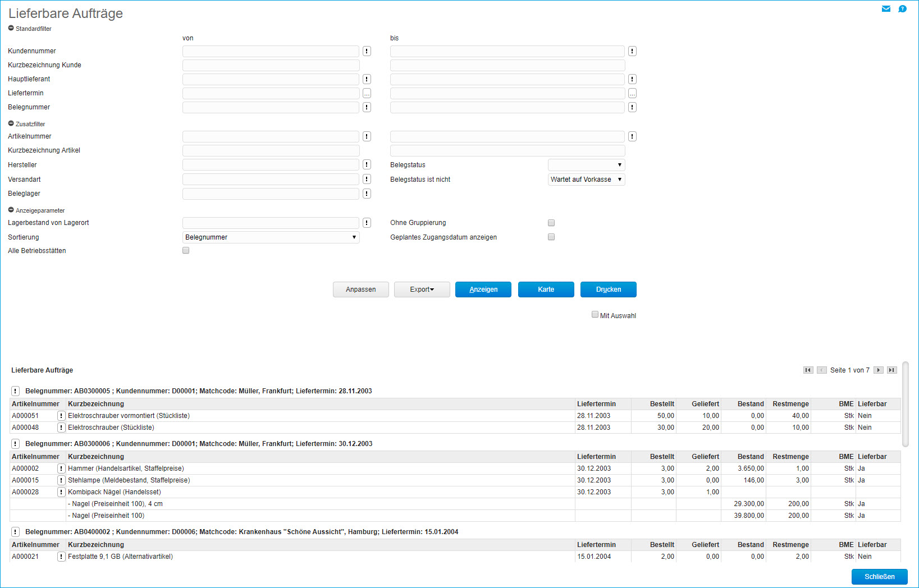
Task: Click lookup icon next to Hersteller field
Action: coord(367,164)
